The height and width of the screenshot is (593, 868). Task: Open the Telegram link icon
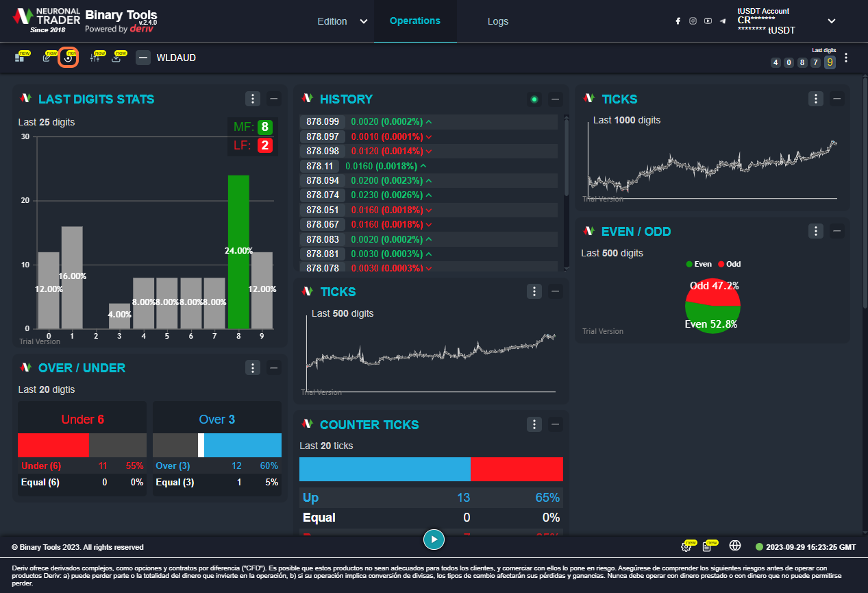point(723,21)
